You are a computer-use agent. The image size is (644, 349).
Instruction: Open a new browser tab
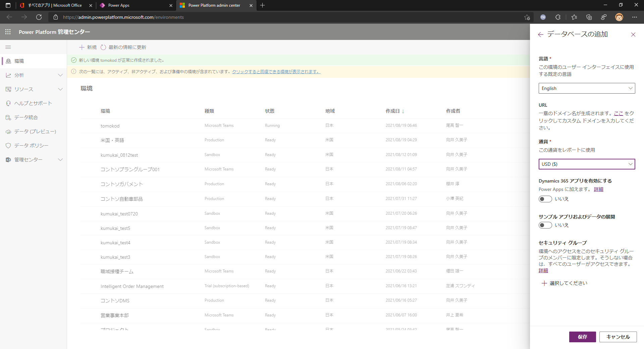point(262,5)
